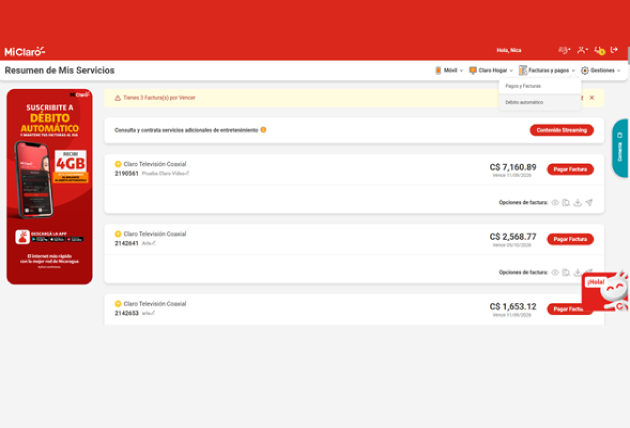Click the info icon beside entretenimiento text
Viewport: 630px width, 428px height.
[263, 130]
